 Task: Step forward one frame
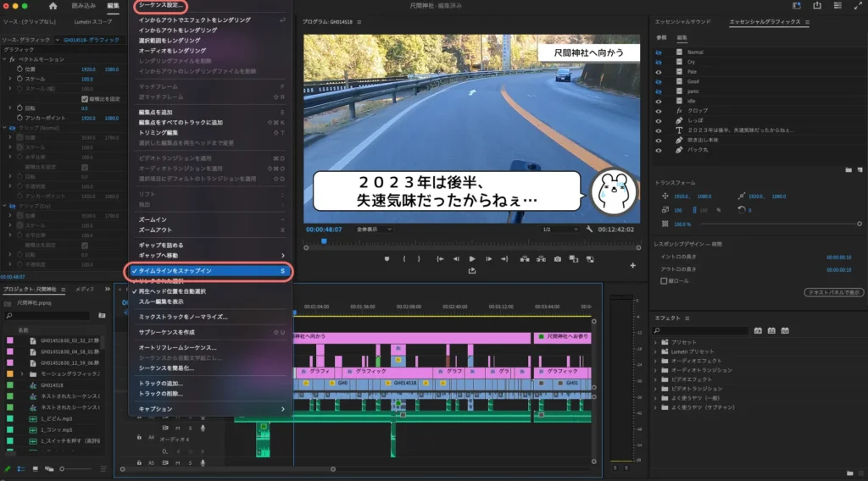click(x=489, y=259)
